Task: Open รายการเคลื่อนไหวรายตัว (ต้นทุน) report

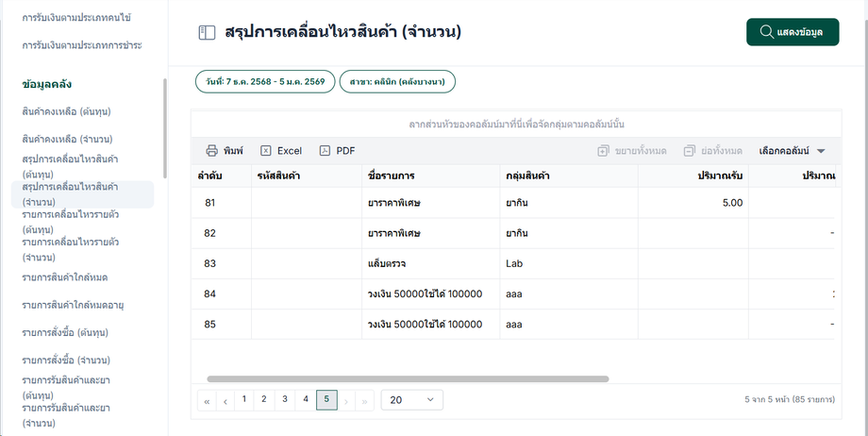Action: pos(71,222)
